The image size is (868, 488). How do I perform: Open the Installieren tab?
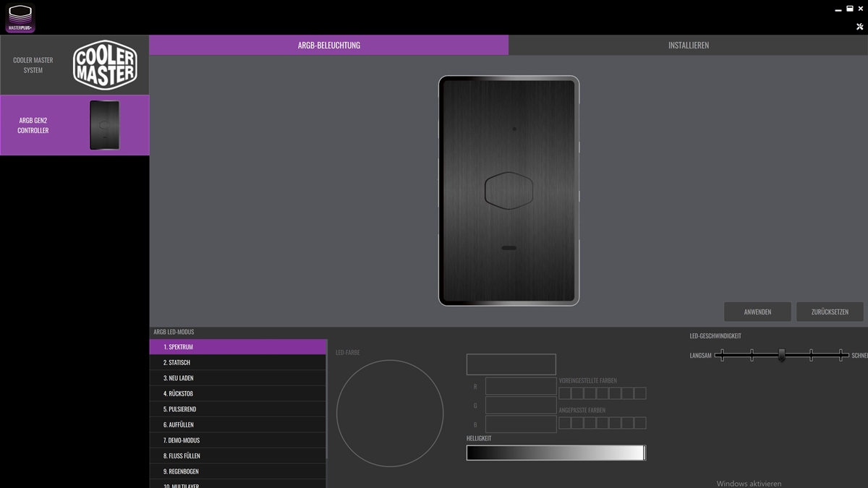688,45
